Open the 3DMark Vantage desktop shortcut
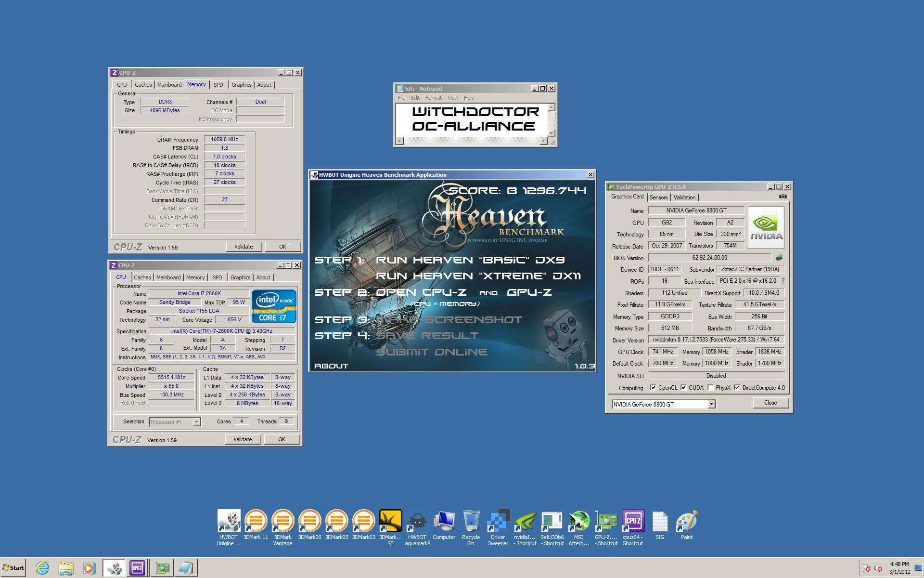Screen dimensions: 924x578 (x=282, y=527)
